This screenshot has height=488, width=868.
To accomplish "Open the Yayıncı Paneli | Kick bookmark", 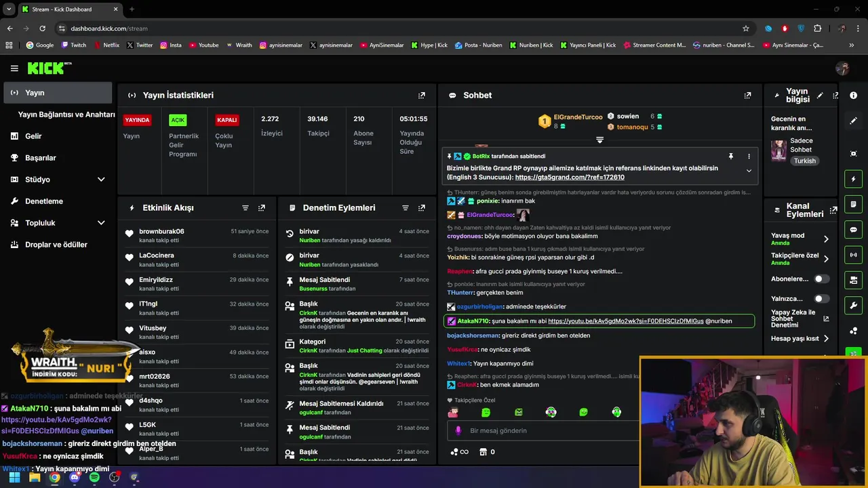I will 587,45.
